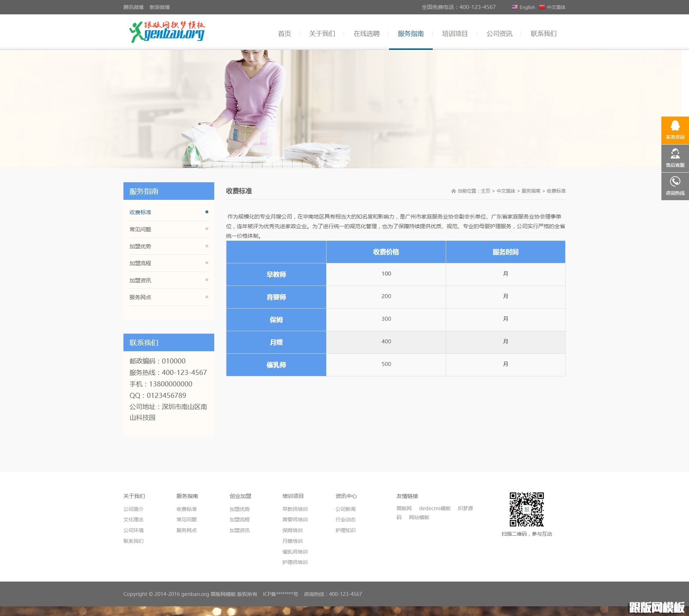Click the 咨询热线 phone icon
689x616 pixels.
point(675,182)
